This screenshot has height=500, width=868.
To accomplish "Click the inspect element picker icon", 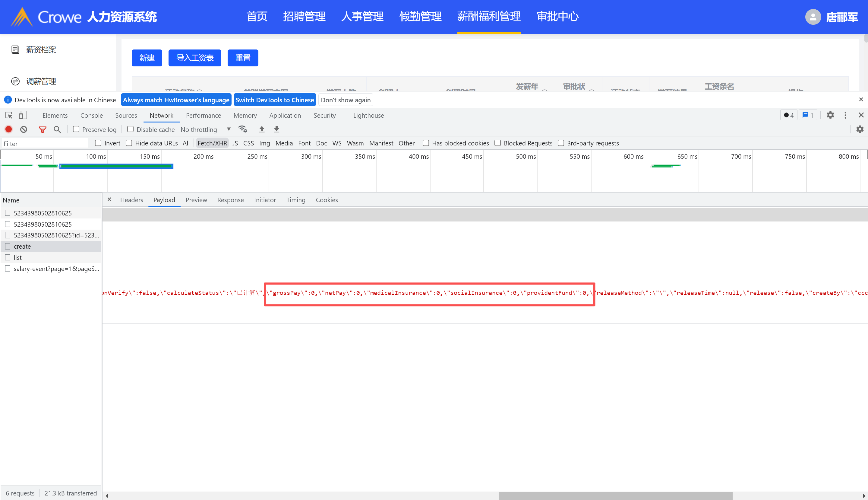I will point(9,115).
